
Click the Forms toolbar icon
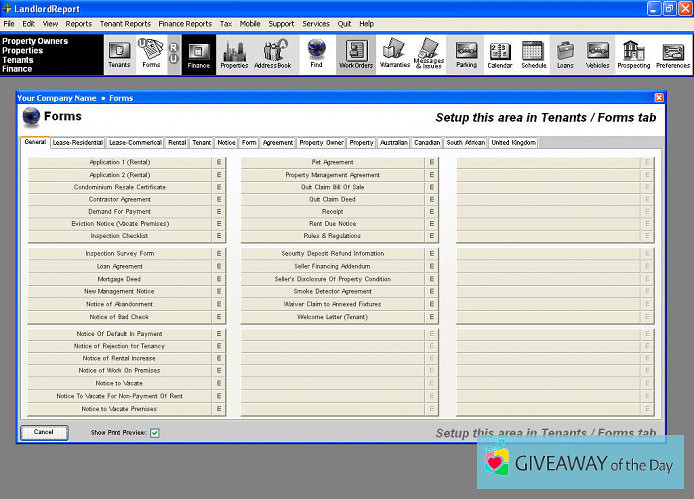(x=151, y=54)
